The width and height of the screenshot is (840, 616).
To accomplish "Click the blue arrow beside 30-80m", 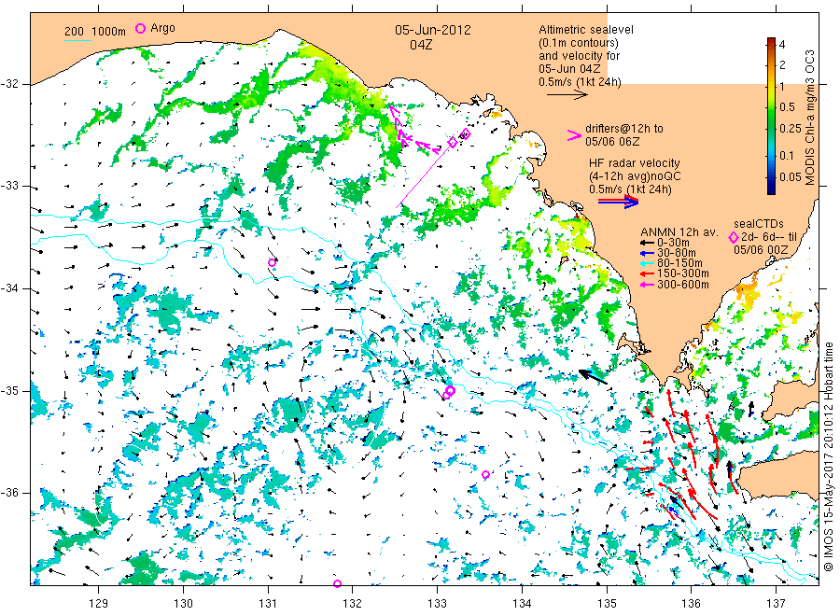I will point(647,253).
